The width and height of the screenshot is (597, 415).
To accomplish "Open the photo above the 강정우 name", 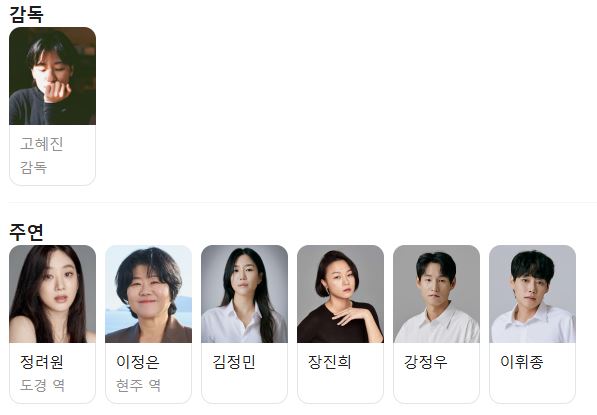I will coord(436,294).
